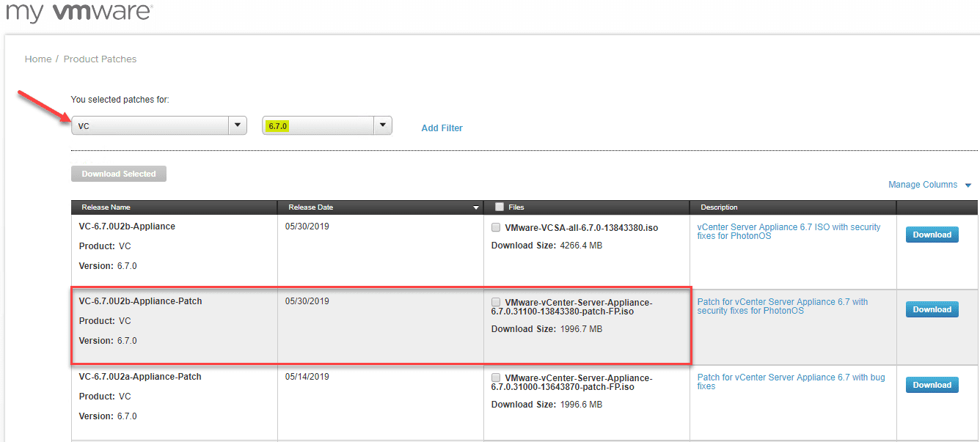The width and height of the screenshot is (980, 442).
Task: Check the 13843380-patch-FP.iso file checkbox
Action: [496, 302]
